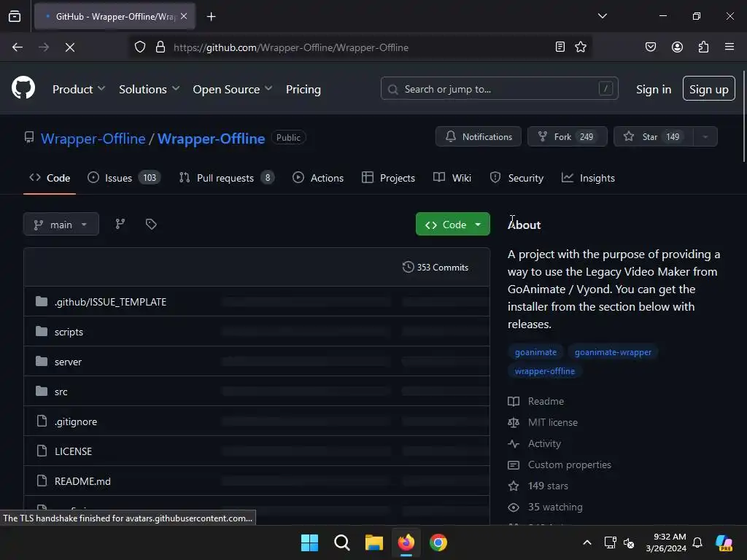The height and width of the screenshot is (560, 747).
Task: Open the Extensions puzzle icon
Action: tap(704, 47)
